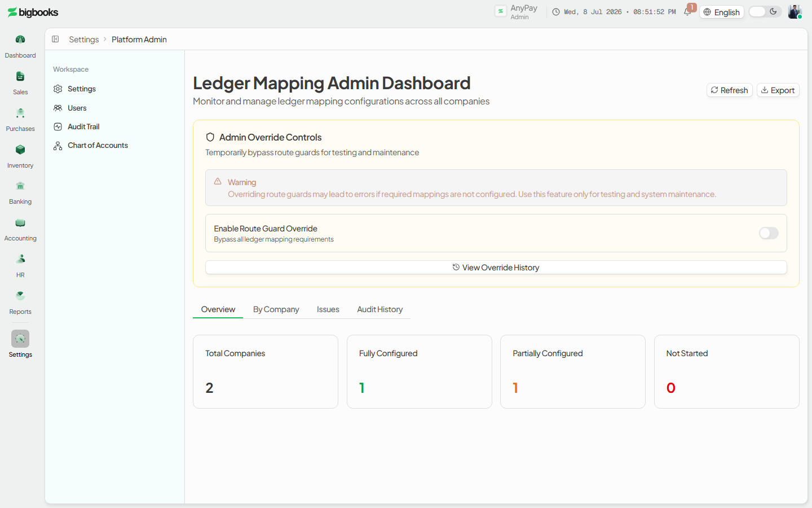Open the HR module icon

[x=20, y=259]
